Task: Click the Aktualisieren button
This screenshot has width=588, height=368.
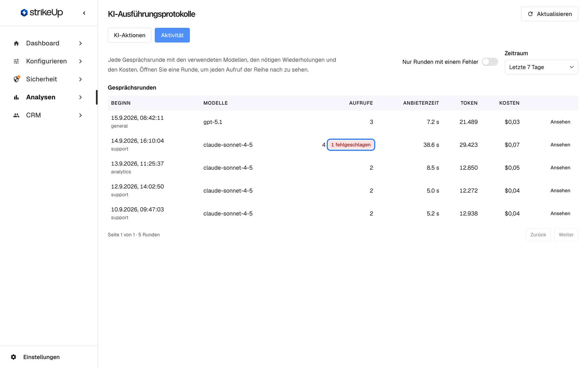Action: pyautogui.click(x=549, y=14)
